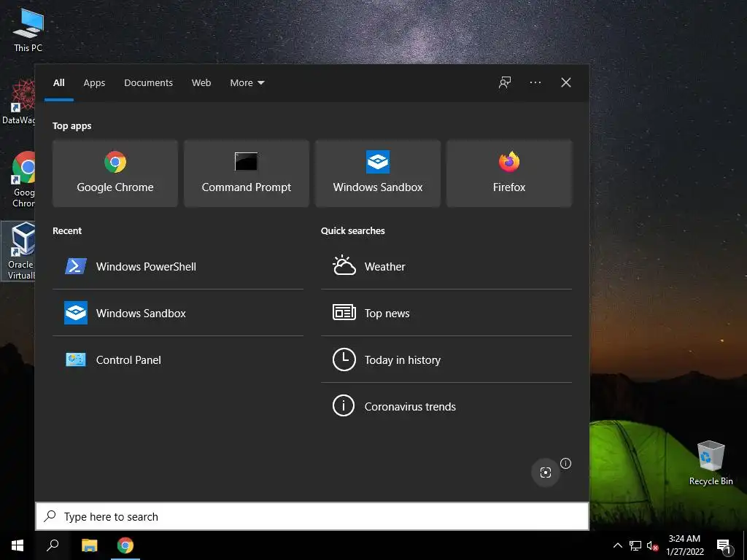Show hidden system tray icons
Viewport: 747px width, 560px height.
(x=617, y=545)
